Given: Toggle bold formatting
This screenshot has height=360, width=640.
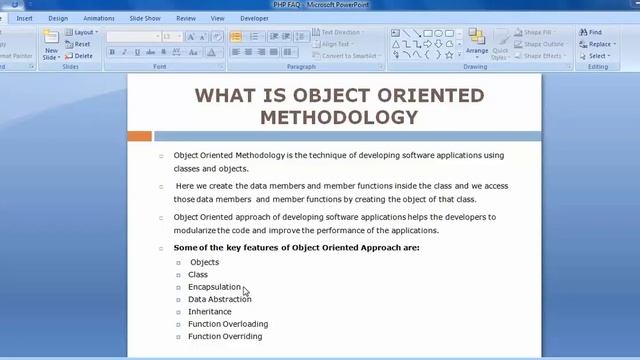Looking at the screenshot, I should [112, 52].
